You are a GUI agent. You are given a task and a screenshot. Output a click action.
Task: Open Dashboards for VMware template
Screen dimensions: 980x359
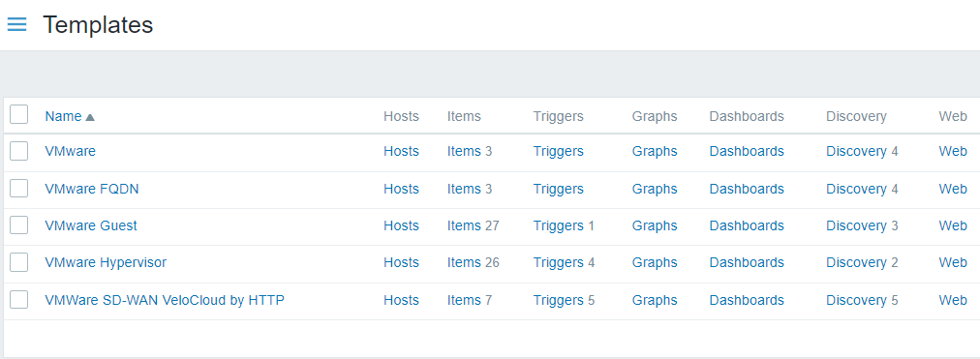pyautogui.click(x=747, y=151)
